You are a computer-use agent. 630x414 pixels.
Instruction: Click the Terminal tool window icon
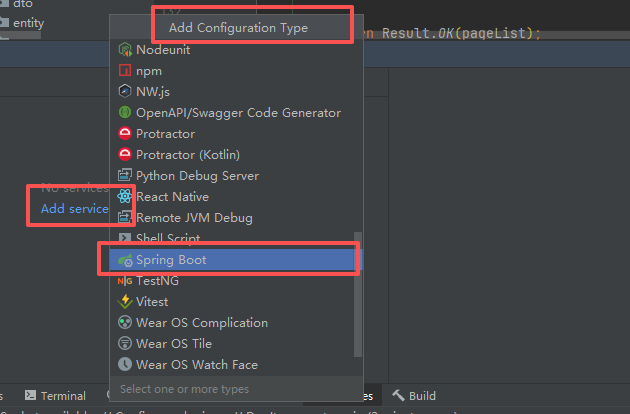(31, 396)
